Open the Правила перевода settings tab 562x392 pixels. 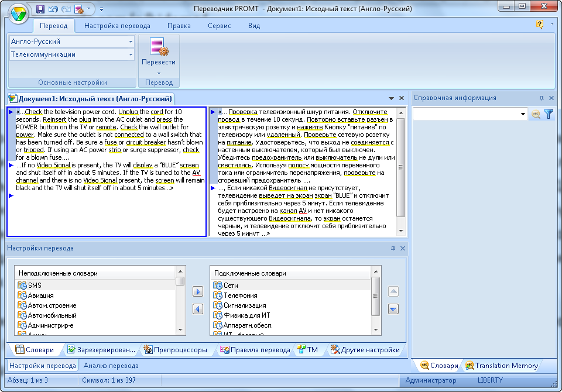tap(255, 350)
